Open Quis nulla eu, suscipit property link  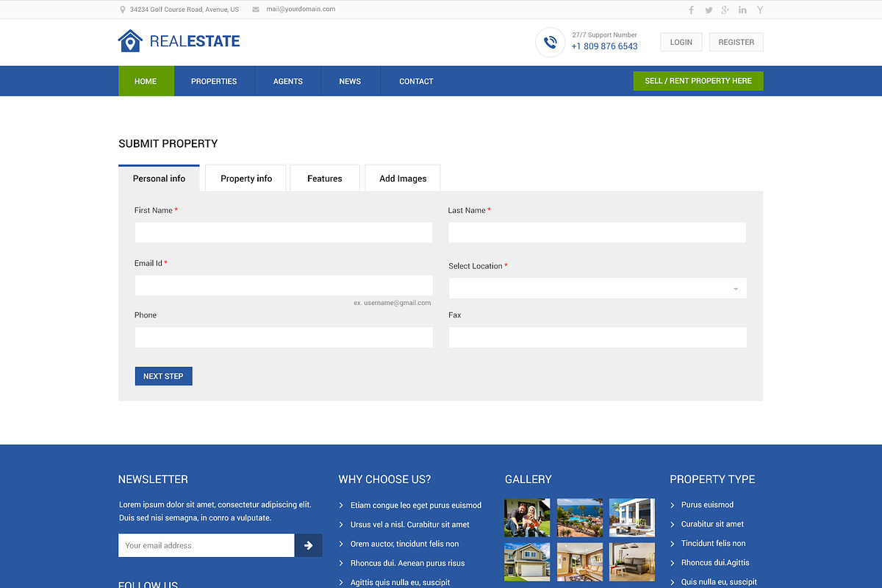719,582
